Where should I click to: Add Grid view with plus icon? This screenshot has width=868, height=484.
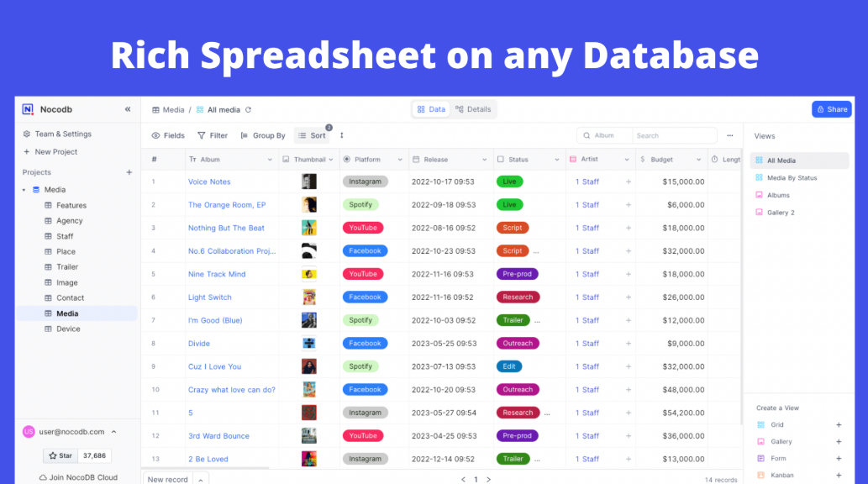[x=839, y=424]
